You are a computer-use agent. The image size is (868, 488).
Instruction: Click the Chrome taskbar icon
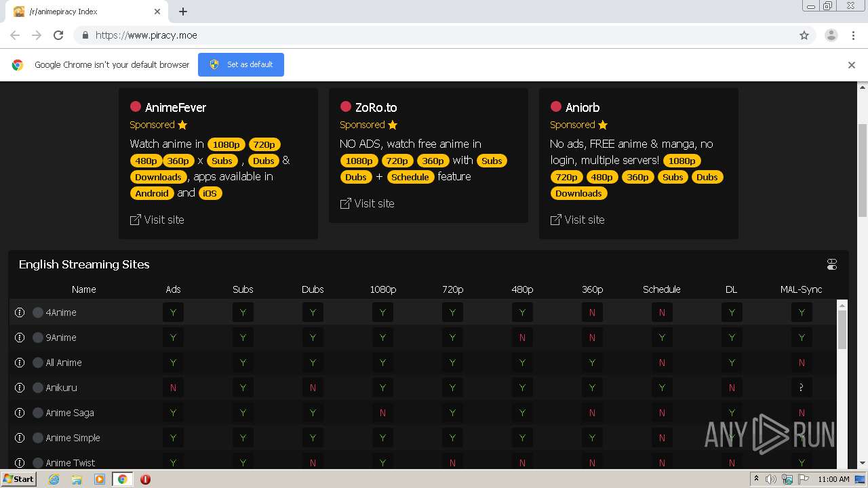[122, 479]
